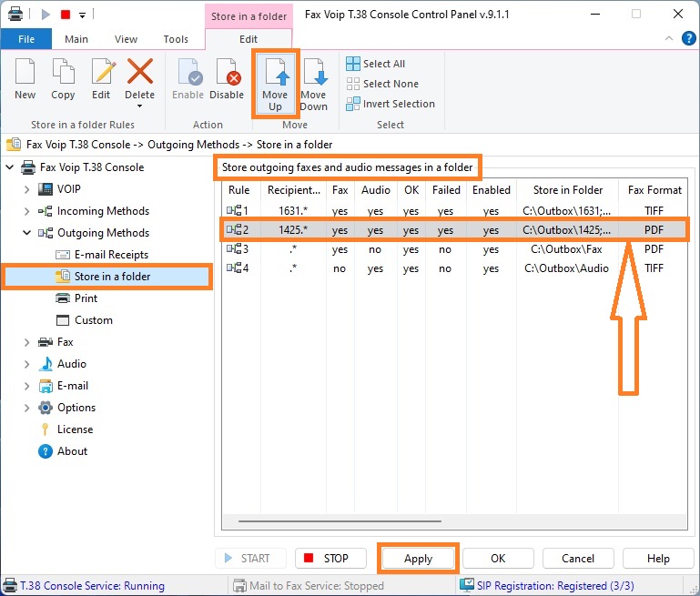Click the Edit rule pencil icon
Screen dimensions: 700x596
tap(103, 71)
